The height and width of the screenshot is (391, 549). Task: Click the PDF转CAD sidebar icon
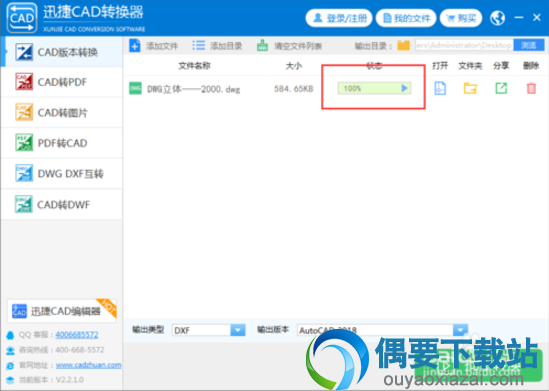pyautogui.click(x=24, y=142)
